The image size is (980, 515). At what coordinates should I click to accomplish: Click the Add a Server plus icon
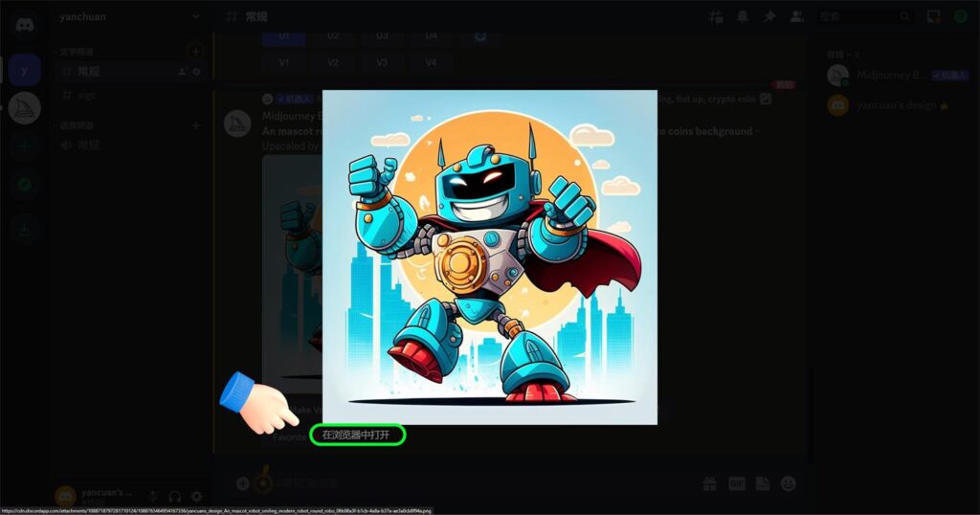pyautogui.click(x=24, y=146)
